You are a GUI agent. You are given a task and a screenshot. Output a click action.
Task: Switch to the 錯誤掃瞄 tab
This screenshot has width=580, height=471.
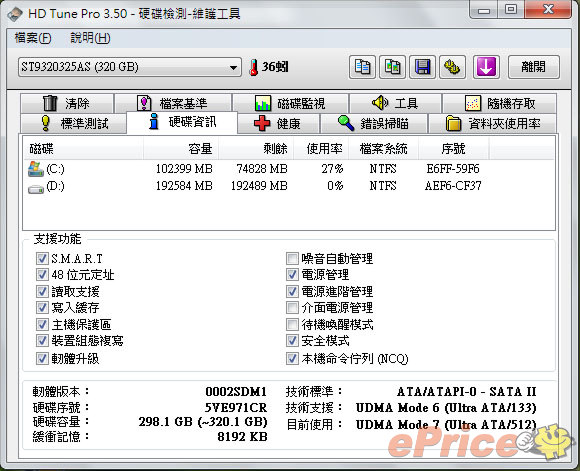374,123
